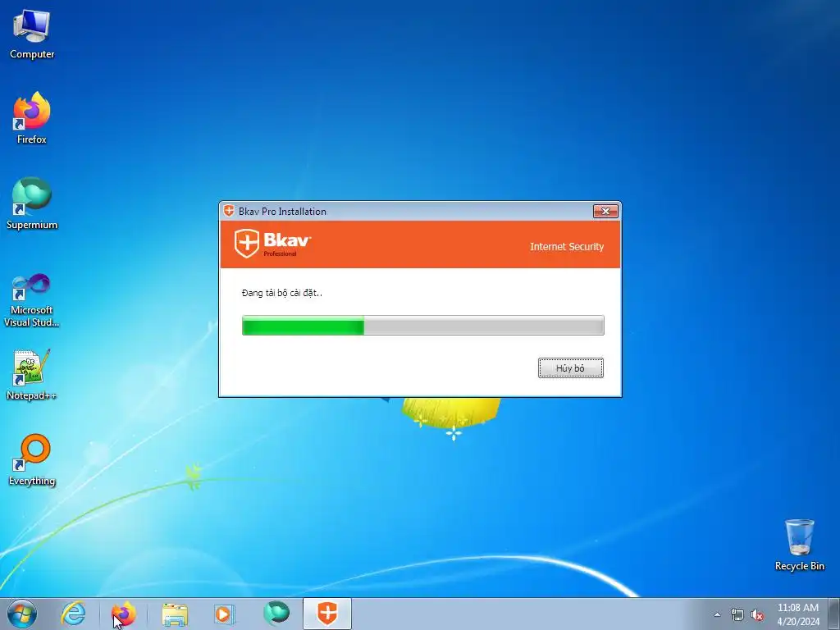Click the Internet Security label
Viewport: 840px width, 630px height.
click(x=567, y=246)
